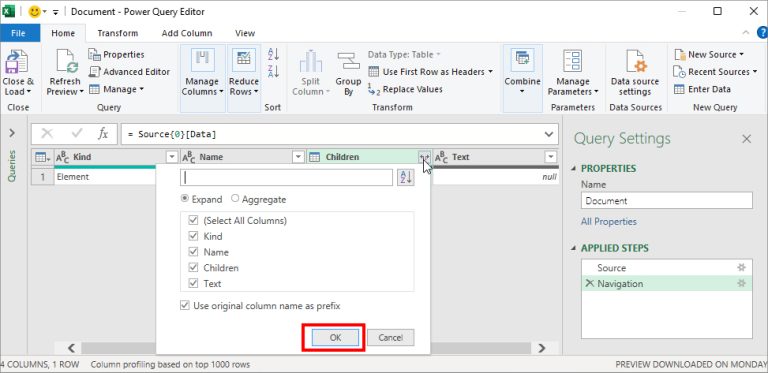Open the Advanced Editor
The width and height of the screenshot is (768, 373).
[x=129, y=72]
